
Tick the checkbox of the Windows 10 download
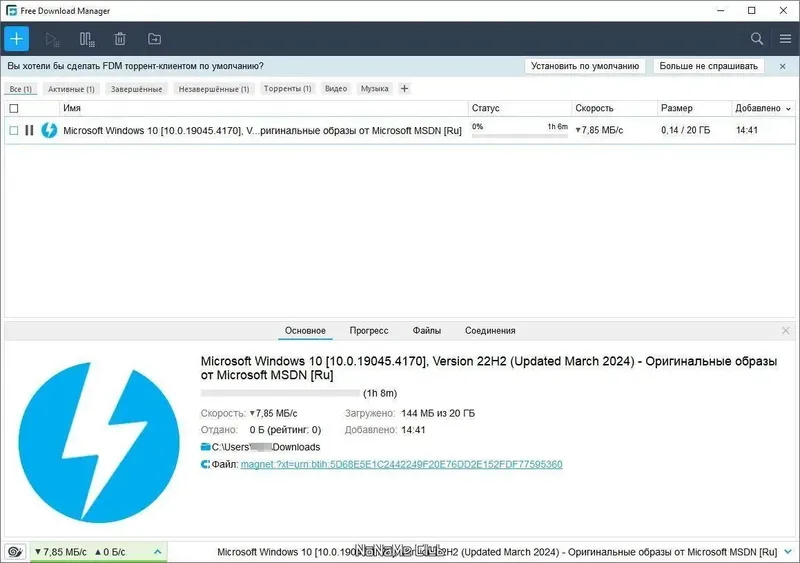14,131
